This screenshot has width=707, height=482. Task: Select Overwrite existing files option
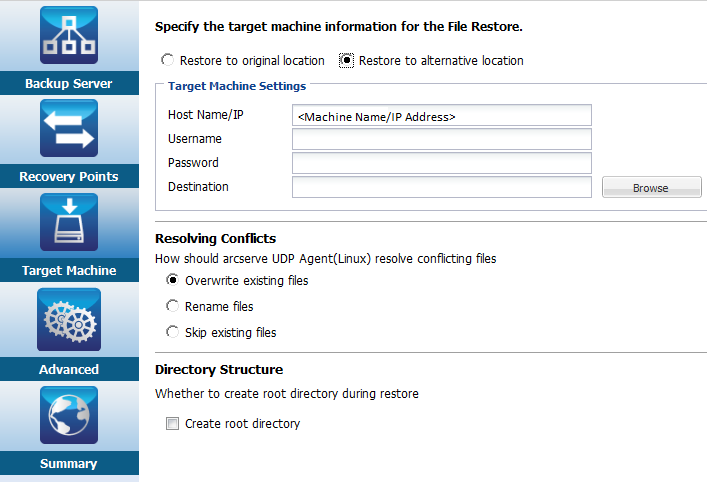click(x=173, y=281)
